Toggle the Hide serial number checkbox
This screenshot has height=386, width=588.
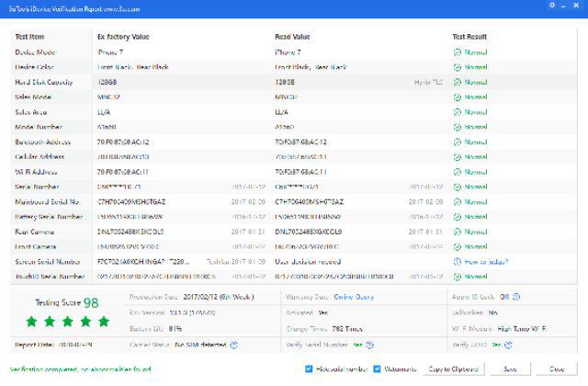pos(308,369)
